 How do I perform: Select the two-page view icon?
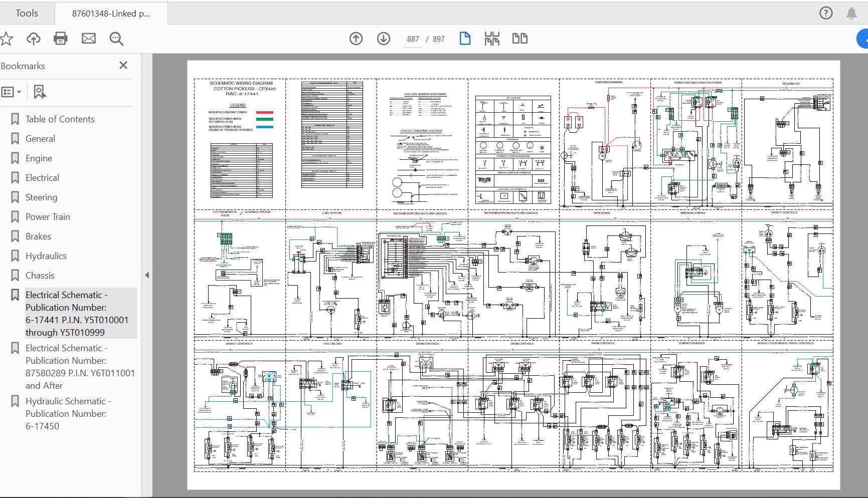pos(519,39)
